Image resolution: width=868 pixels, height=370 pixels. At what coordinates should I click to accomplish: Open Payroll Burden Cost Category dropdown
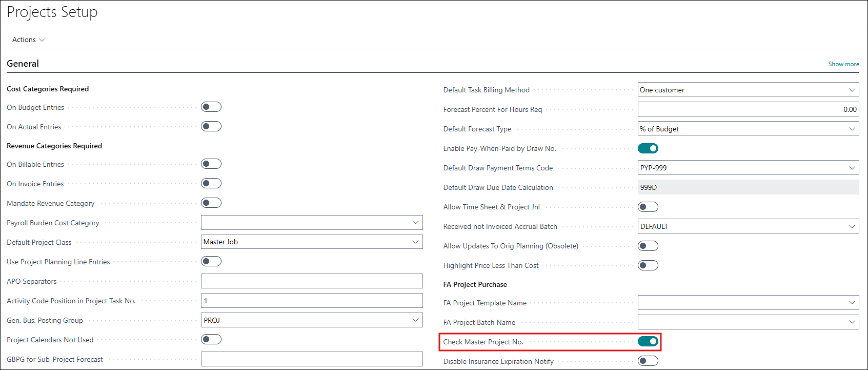click(415, 222)
